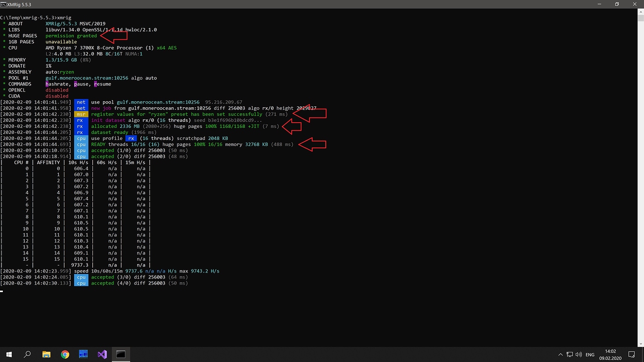Click "AMD Ryzen 7 3700X 8-Core Processor" text
644x362 pixels.
coord(95,48)
